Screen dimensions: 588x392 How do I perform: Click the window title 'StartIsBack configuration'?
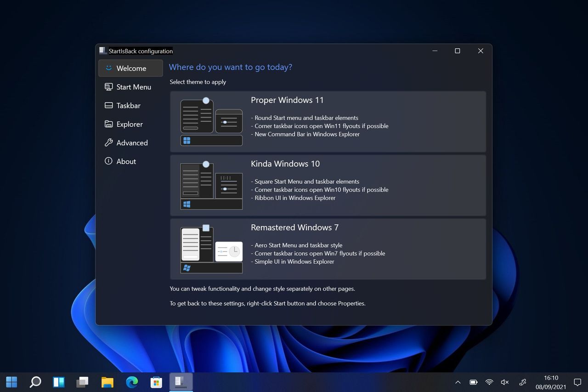tap(141, 51)
